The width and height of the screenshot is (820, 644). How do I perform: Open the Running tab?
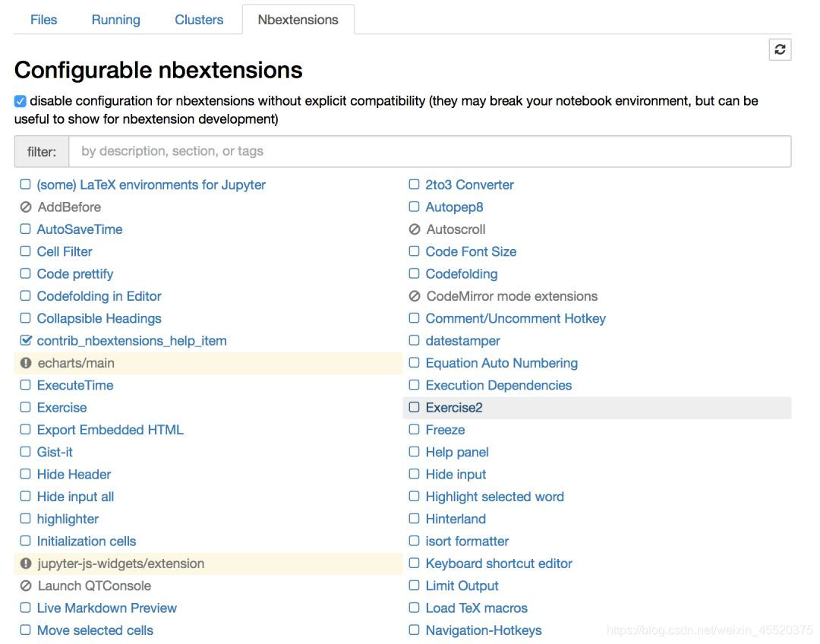115,20
